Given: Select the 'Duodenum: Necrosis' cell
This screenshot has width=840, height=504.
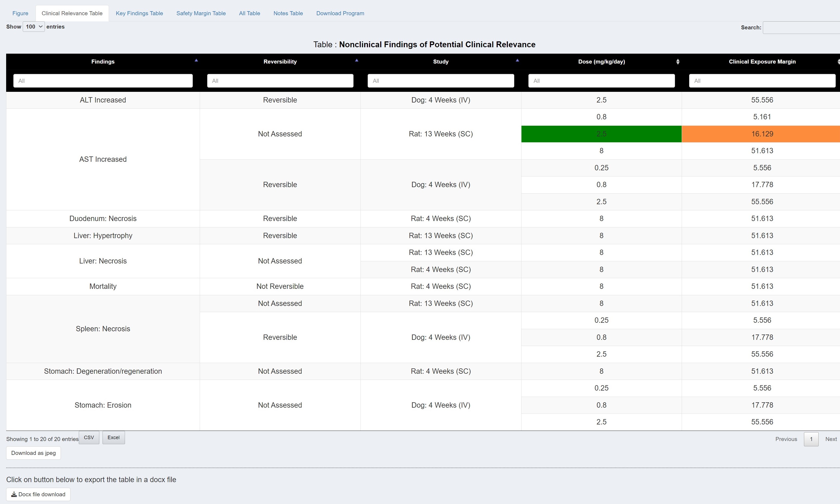Looking at the screenshot, I should coord(103,219).
